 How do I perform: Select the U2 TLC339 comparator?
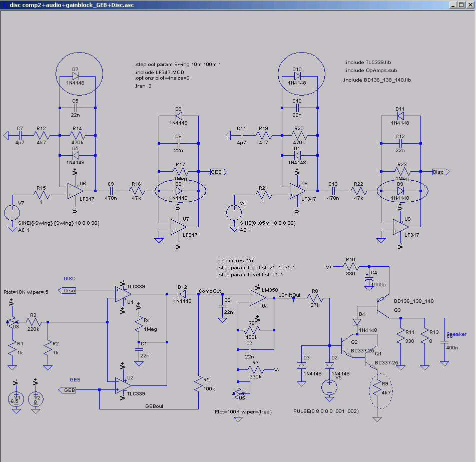123,385
